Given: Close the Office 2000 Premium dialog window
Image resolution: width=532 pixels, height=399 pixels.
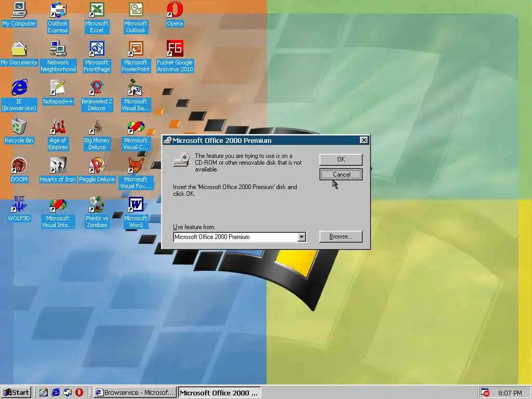Looking at the screenshot, I should pyautogui.click(x=364, y=140).
